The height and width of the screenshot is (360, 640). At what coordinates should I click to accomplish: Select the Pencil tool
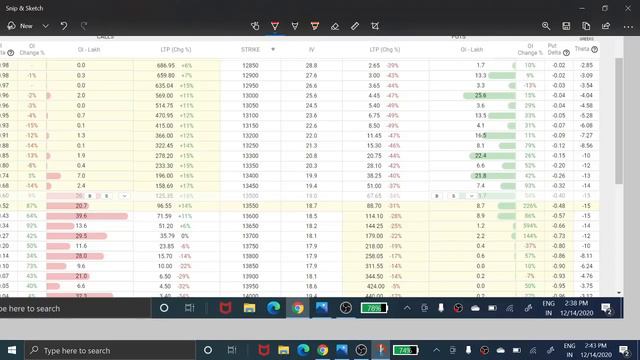coord(295,26)
